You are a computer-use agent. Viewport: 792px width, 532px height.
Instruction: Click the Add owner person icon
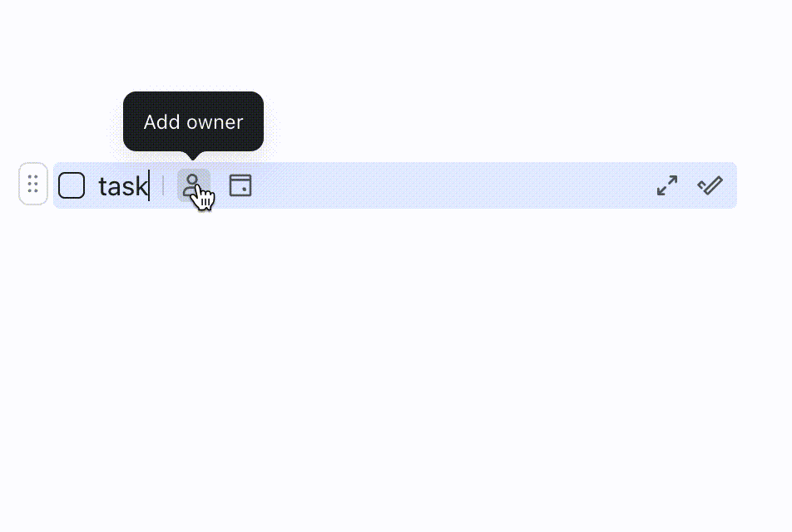pos(194,185)
